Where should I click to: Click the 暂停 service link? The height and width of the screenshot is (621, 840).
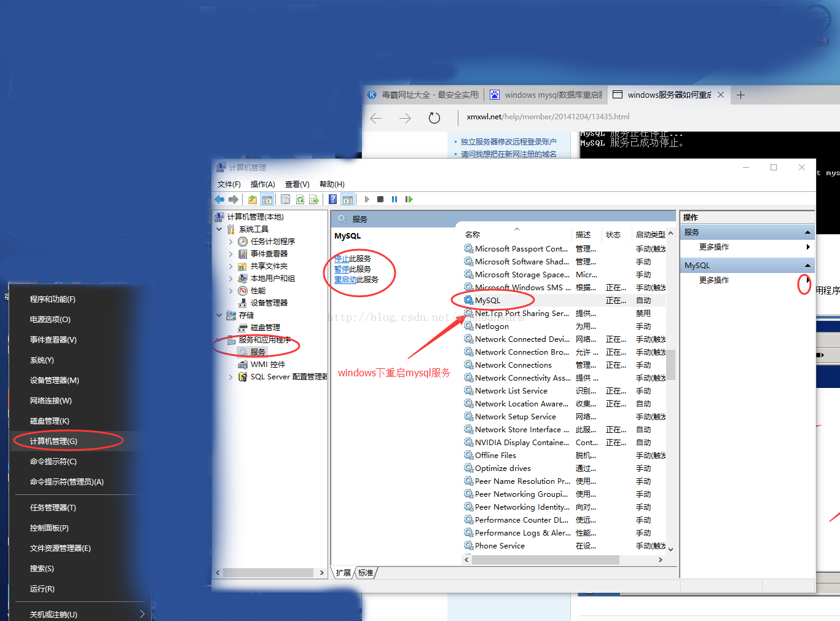coord(342,269)
